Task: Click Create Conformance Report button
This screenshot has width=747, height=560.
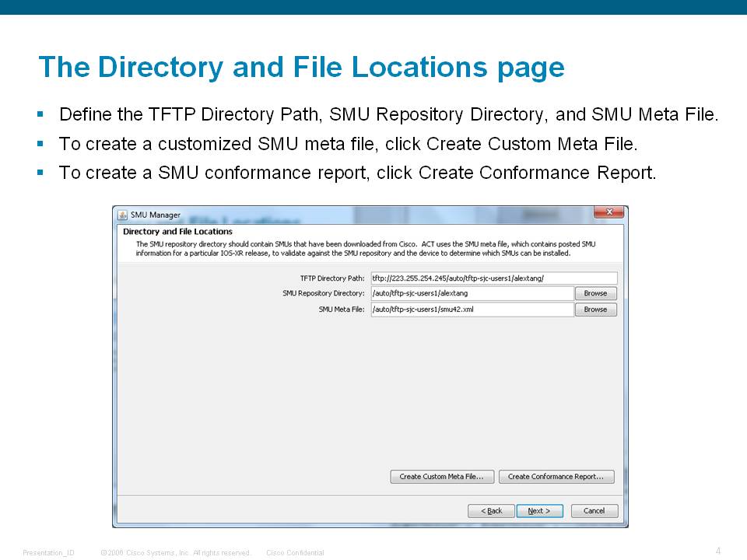Action: tap(556, 477)
